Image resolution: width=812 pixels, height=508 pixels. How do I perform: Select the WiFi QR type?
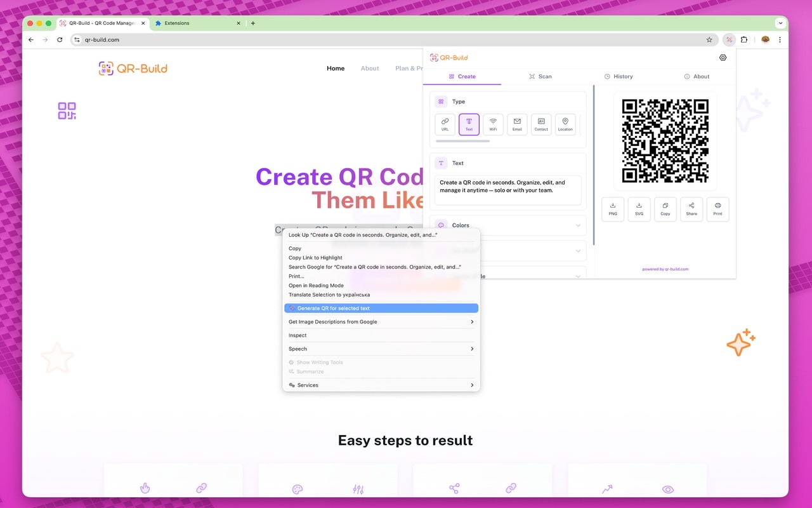pos(493,124)
